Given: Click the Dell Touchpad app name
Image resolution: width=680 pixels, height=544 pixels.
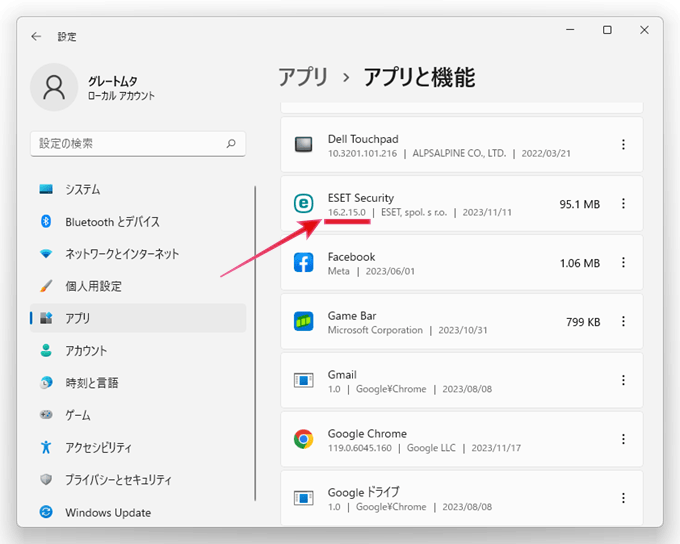Looking at the screenshot, I should (363, 139).
